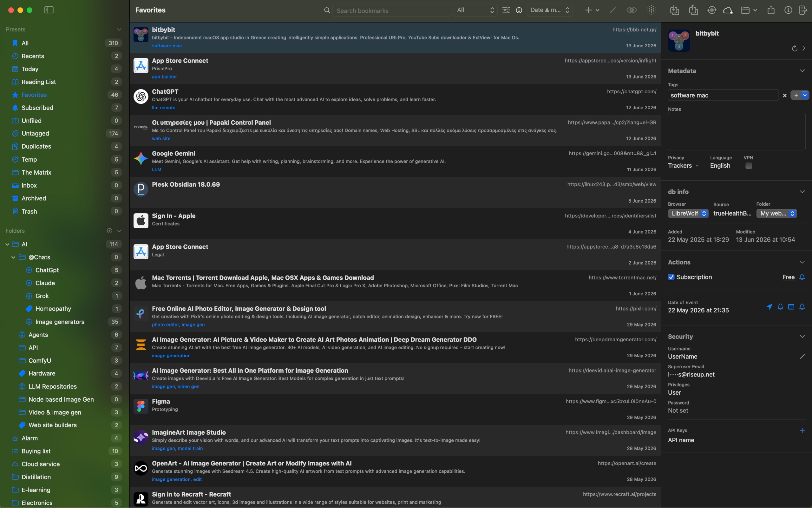Open the My web... folder dropdown
This screenshot has width=812, height=508.
pos(776,213)
